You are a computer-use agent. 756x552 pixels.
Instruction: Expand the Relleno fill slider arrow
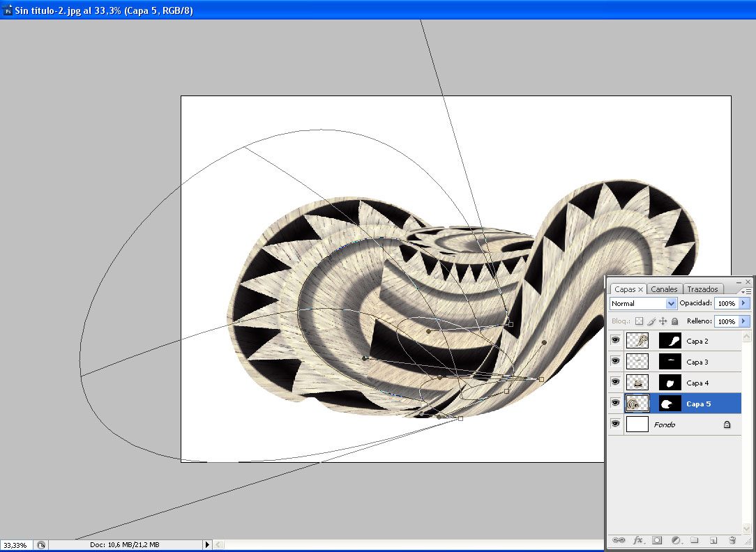coord(743,321)
